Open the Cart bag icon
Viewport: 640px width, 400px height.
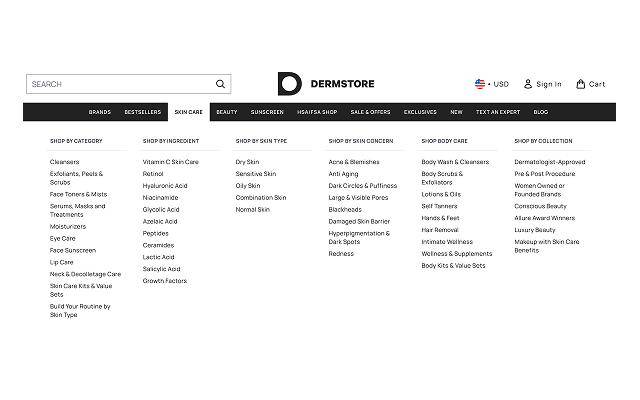coord(580,84)
